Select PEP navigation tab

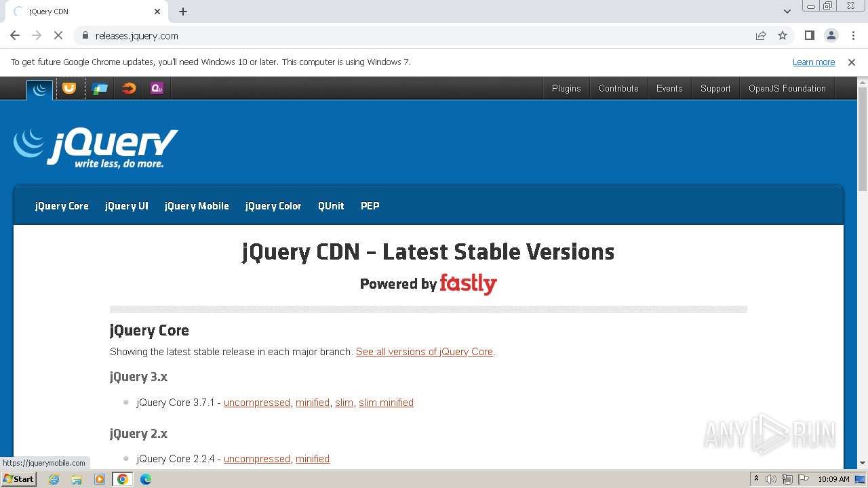(370, 206)
